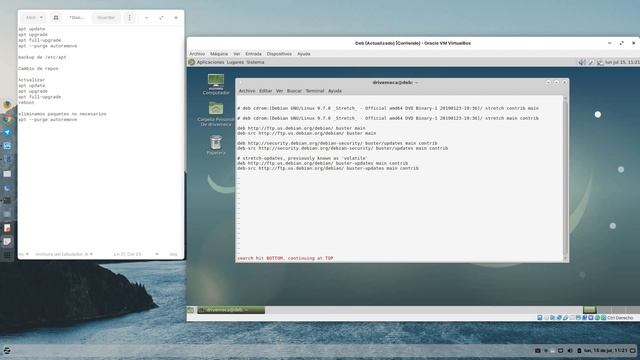Open Aplicaciones menu in guest panel
This screenshot has width=640, height=360.
click(210, 62)
